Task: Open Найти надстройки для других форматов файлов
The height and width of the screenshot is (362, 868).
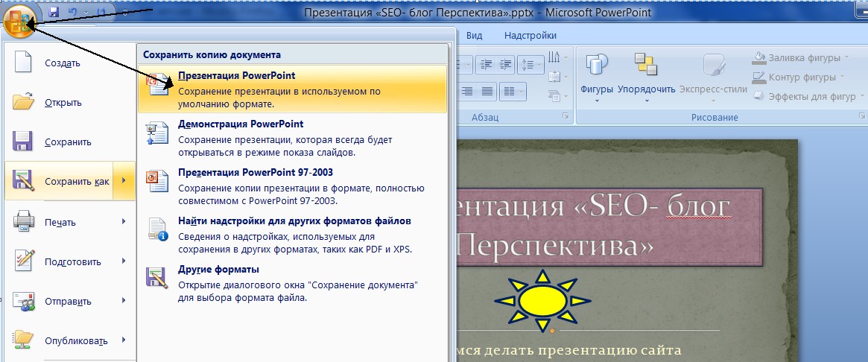Action: tap(292, 235)
